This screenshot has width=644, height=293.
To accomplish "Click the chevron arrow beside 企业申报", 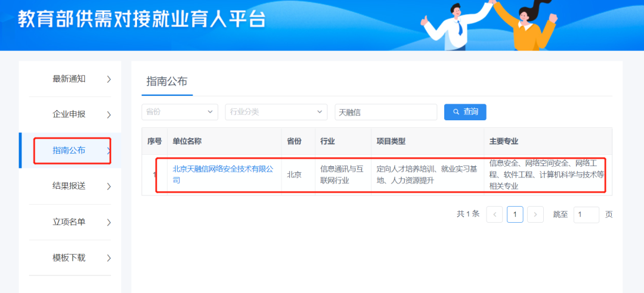I will pos(109,114).
